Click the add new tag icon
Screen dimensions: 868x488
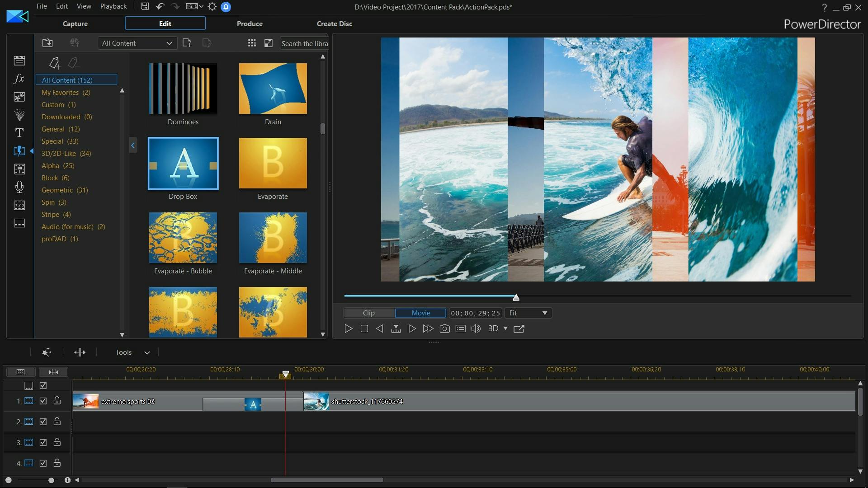(x=55, y=63)
